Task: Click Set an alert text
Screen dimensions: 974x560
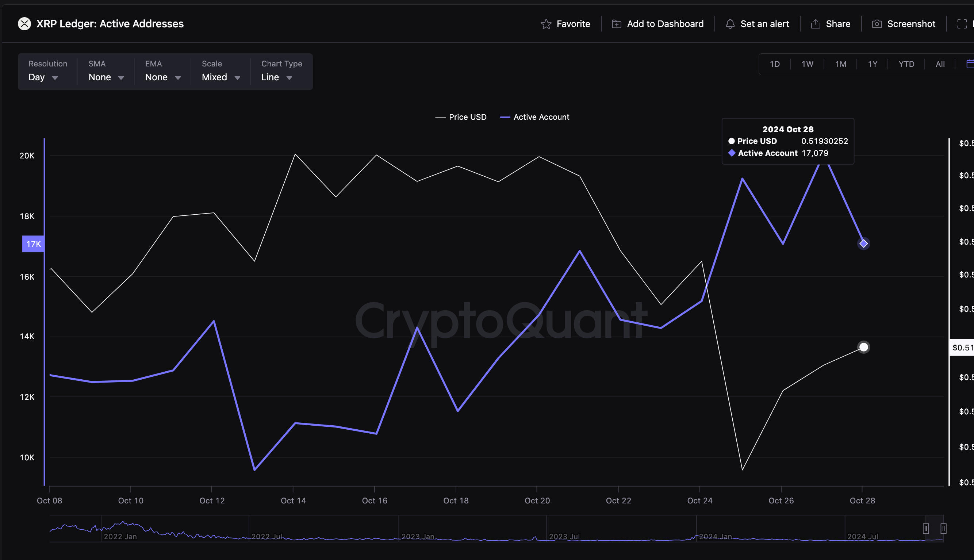Action: tap(764, 24)
